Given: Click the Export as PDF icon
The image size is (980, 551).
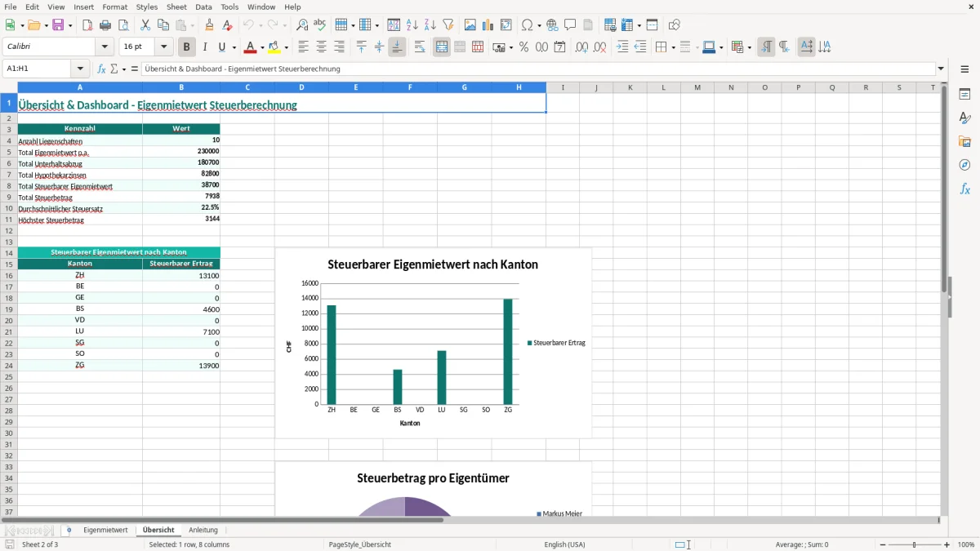Looking at the screenshot, I should (x=87, y=25).
